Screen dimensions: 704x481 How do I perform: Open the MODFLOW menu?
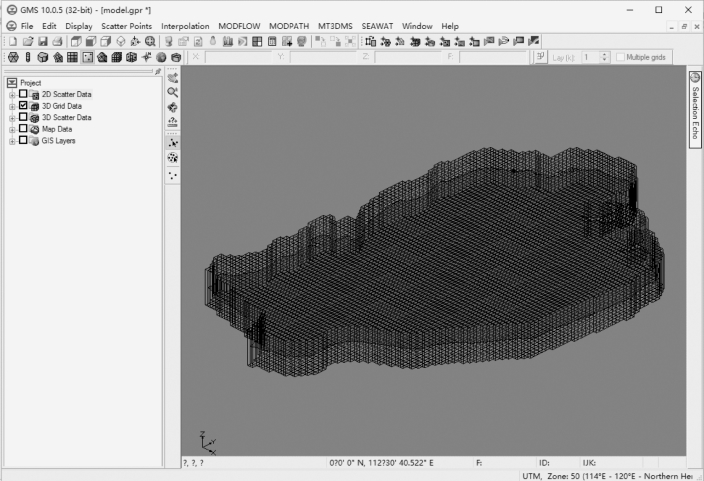240,25
